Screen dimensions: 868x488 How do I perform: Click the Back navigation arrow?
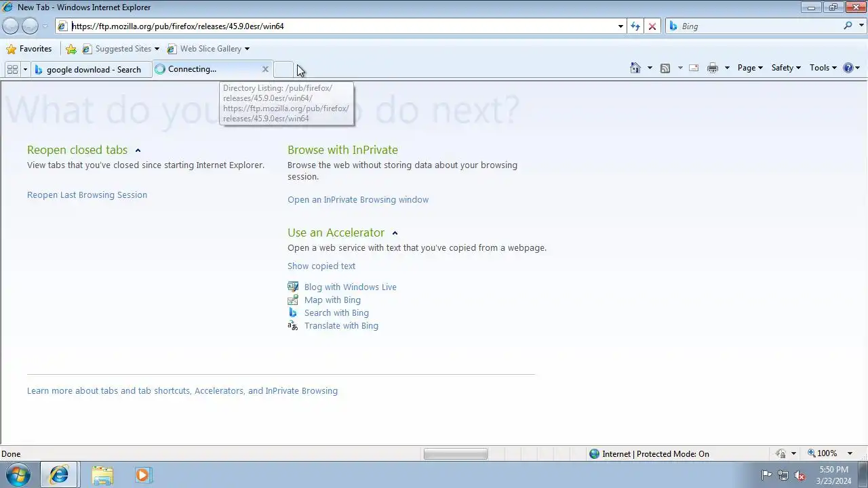(10, 26)
